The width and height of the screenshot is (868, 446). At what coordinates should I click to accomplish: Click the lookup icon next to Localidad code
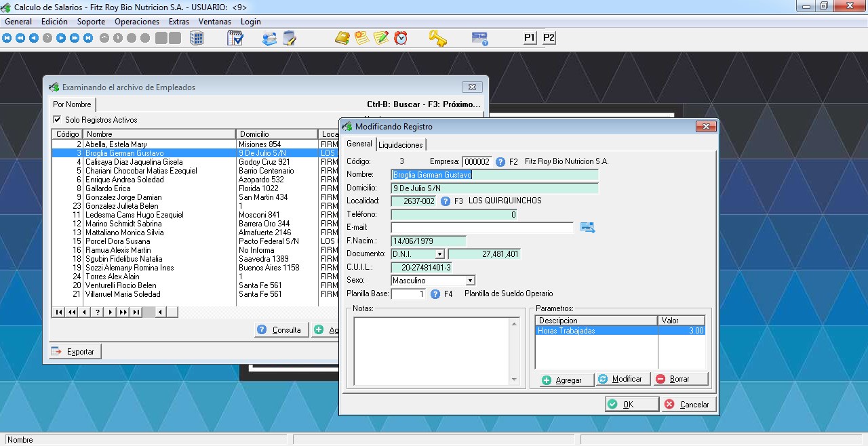(x=446, y=201)
